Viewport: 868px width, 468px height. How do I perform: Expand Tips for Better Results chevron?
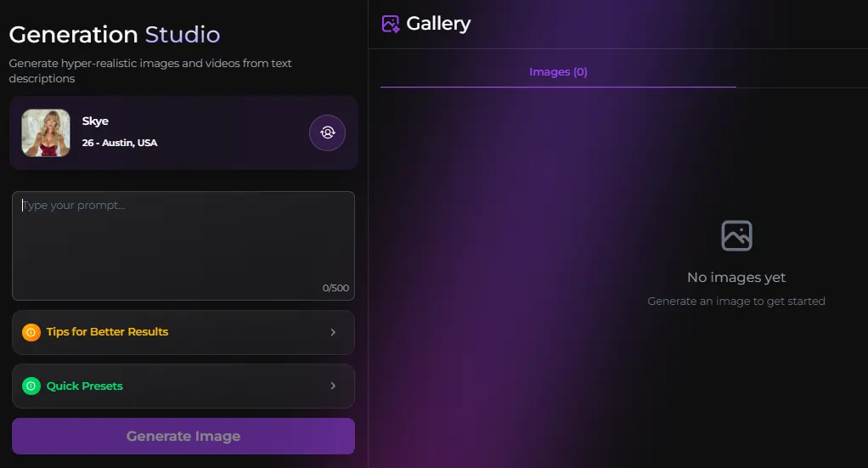(x=333, y=332)
